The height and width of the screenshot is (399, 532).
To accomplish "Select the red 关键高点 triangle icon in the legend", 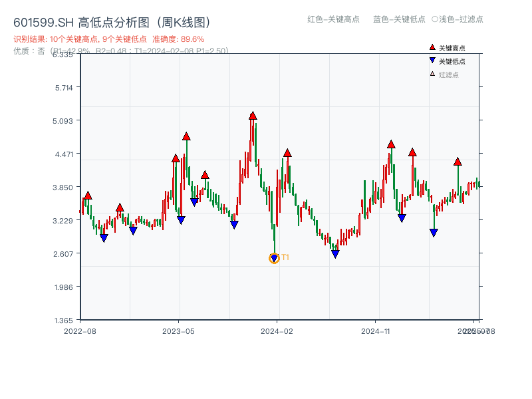I will click(x=432, y=47).
